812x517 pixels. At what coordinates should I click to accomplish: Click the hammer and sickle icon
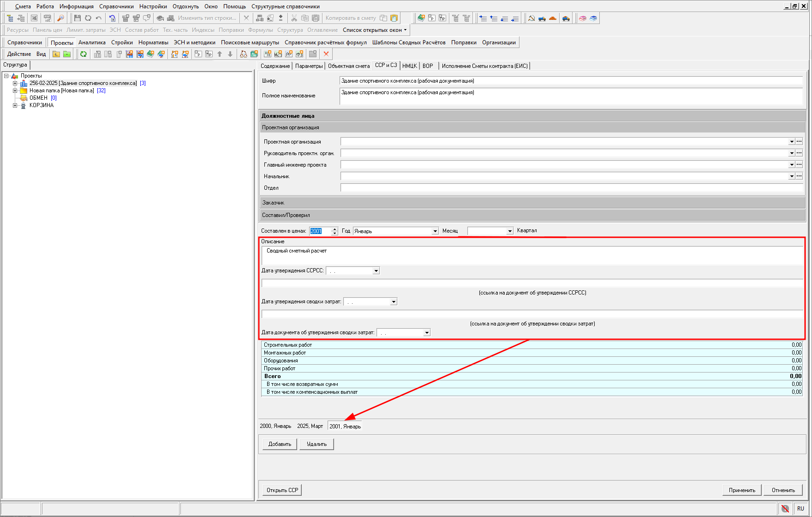point(531,18)
